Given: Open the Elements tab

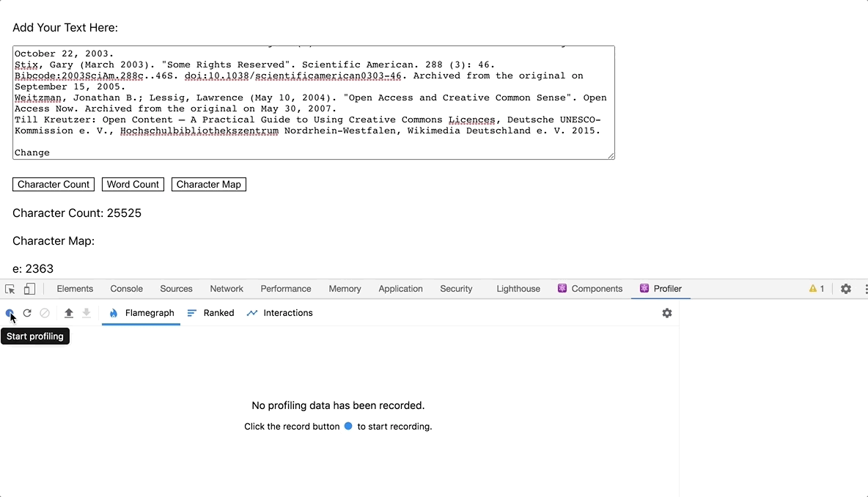Looking at the screenshot, I should point(75,289).
